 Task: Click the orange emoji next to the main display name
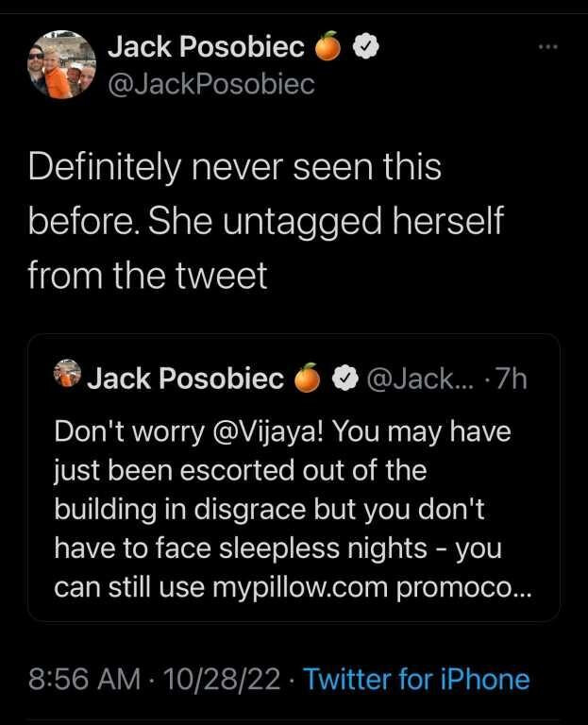point(328,46)
